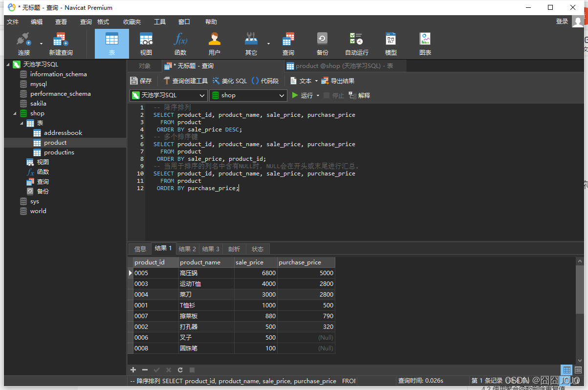The image size is (588, 390).
Task: Show 函数 via the f(x) toolbar icon
Action: click(x=180, y=43)
